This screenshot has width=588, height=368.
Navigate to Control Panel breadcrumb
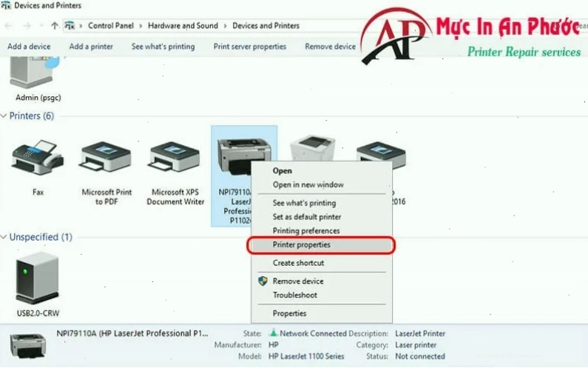coord(111,26)
